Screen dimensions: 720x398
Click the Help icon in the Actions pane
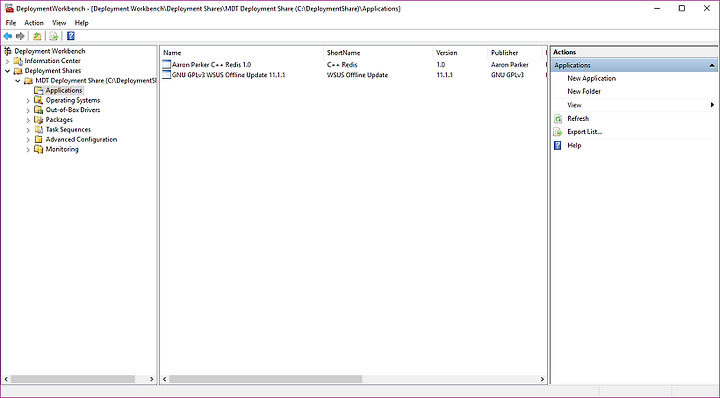click(x=558, y=146)
